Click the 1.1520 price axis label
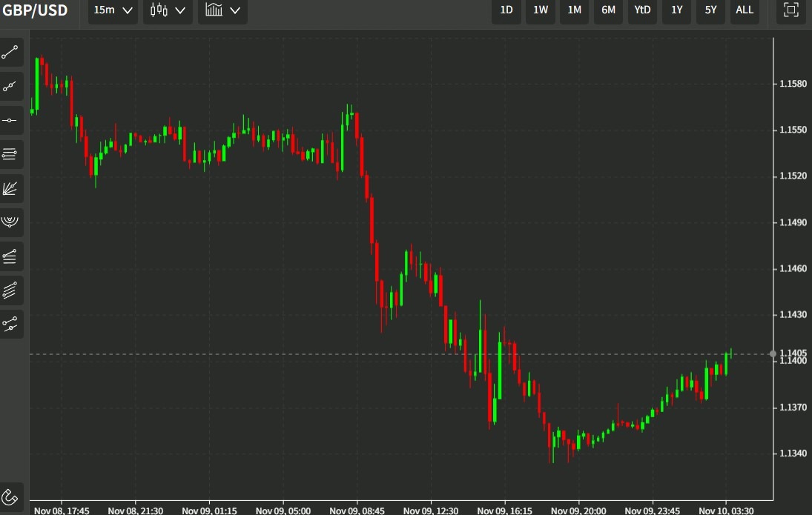Screen dimensions: 812x515 click(793, 176)
